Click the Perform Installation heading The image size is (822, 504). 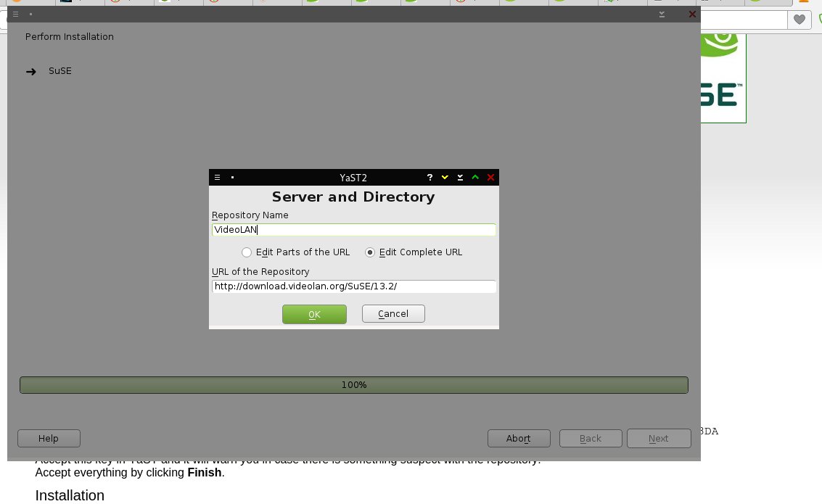coord(69,37)
